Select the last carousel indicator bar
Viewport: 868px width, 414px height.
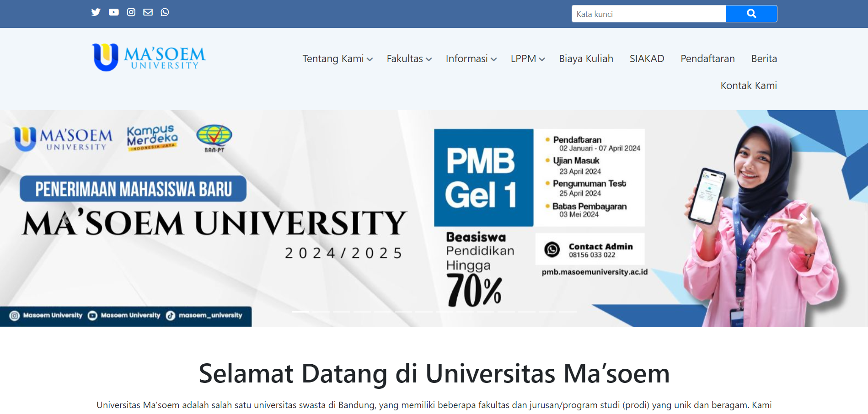[x=568, y=312]
